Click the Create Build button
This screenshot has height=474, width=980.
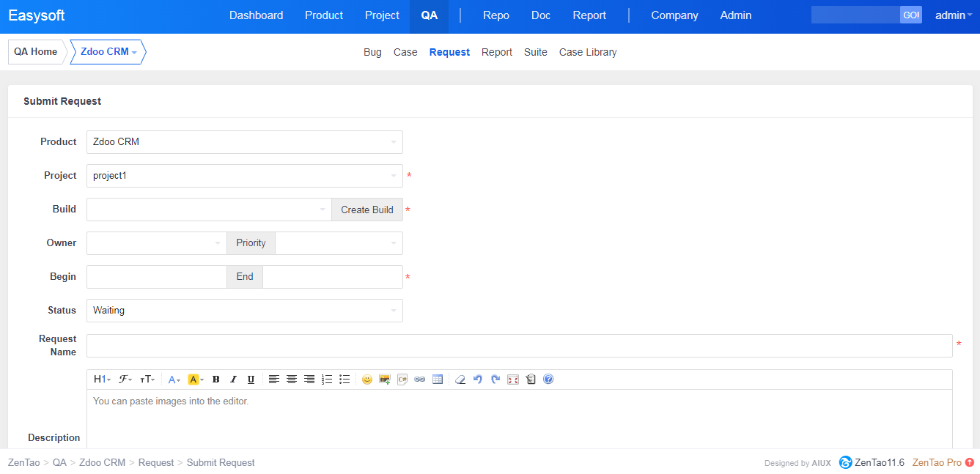pos(367,210)
